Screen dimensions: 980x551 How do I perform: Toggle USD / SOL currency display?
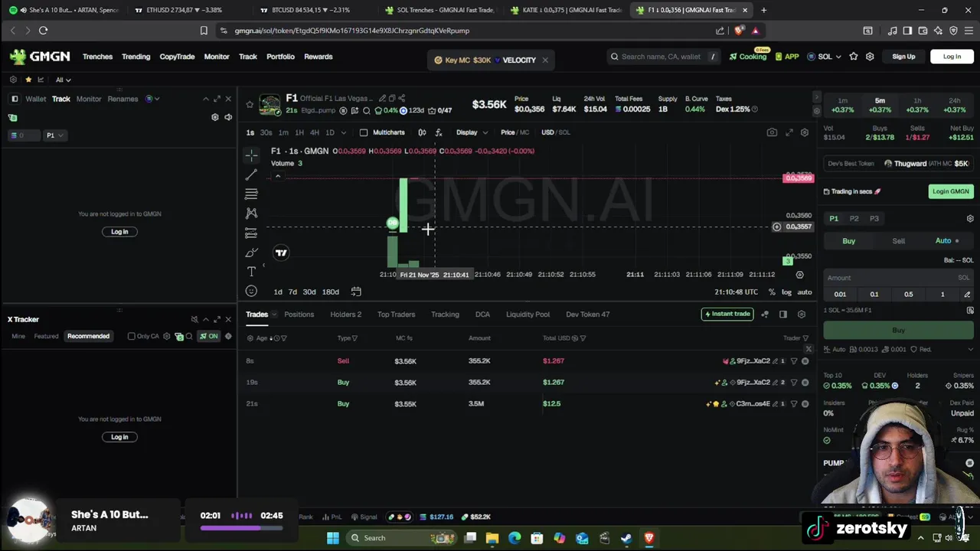(556, 132)
